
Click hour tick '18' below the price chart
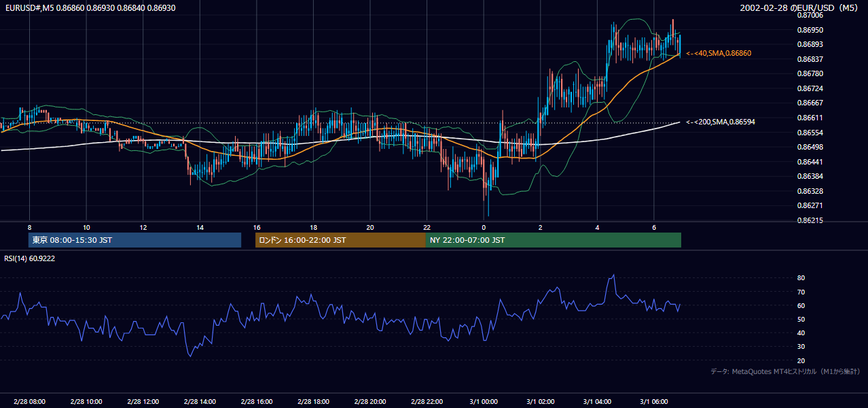tap(313, 227)
